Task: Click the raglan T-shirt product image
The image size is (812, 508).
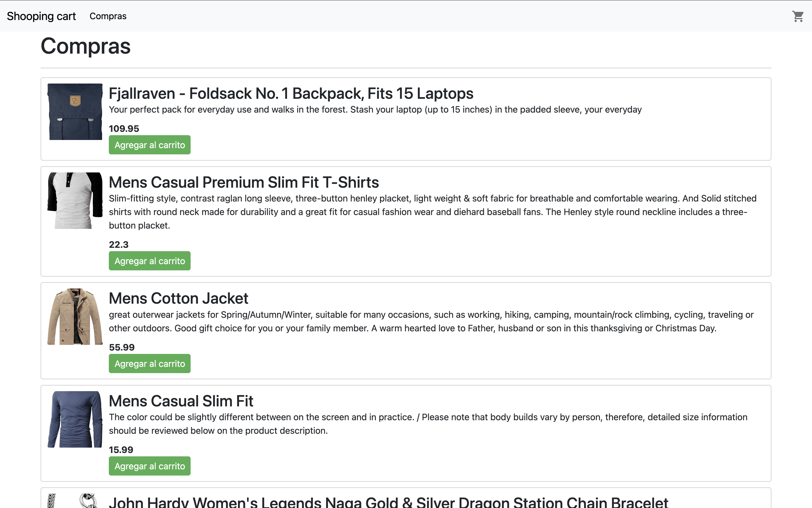Action: (x=75, y=201)
